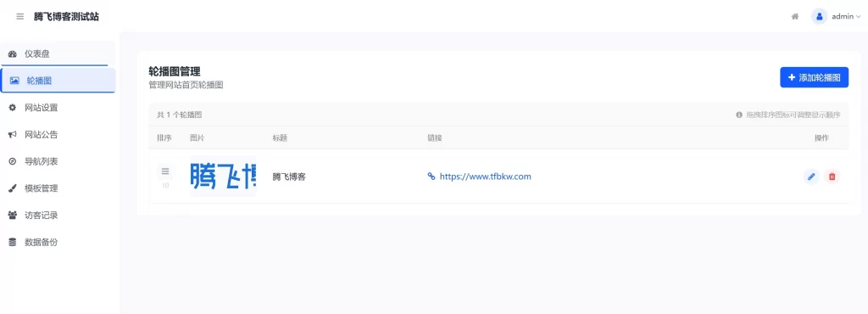Click the 标题 column header

pos(280,137)
